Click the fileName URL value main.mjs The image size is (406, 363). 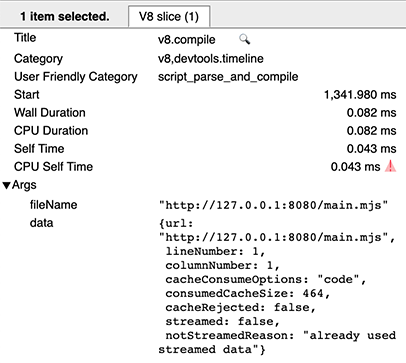[x=273, y=205]
